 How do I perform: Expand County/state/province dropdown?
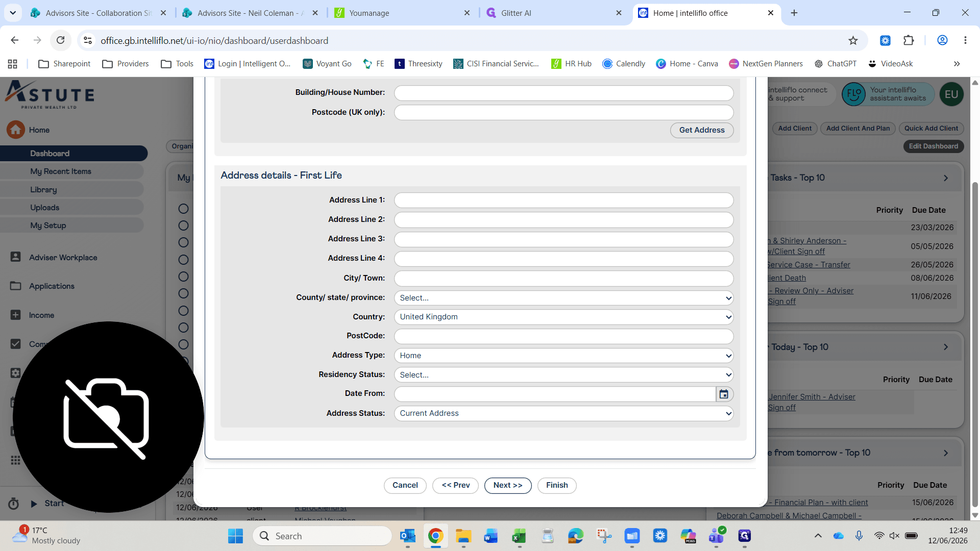563,298
